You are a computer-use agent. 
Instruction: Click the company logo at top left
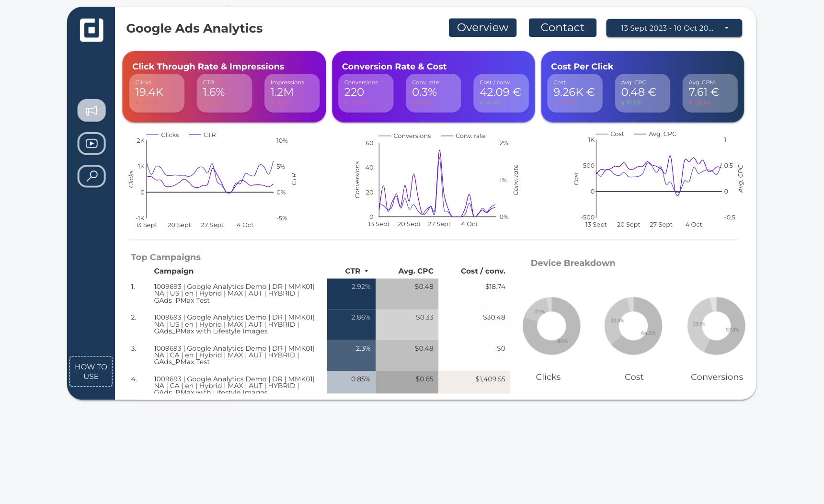pos(91,30)
